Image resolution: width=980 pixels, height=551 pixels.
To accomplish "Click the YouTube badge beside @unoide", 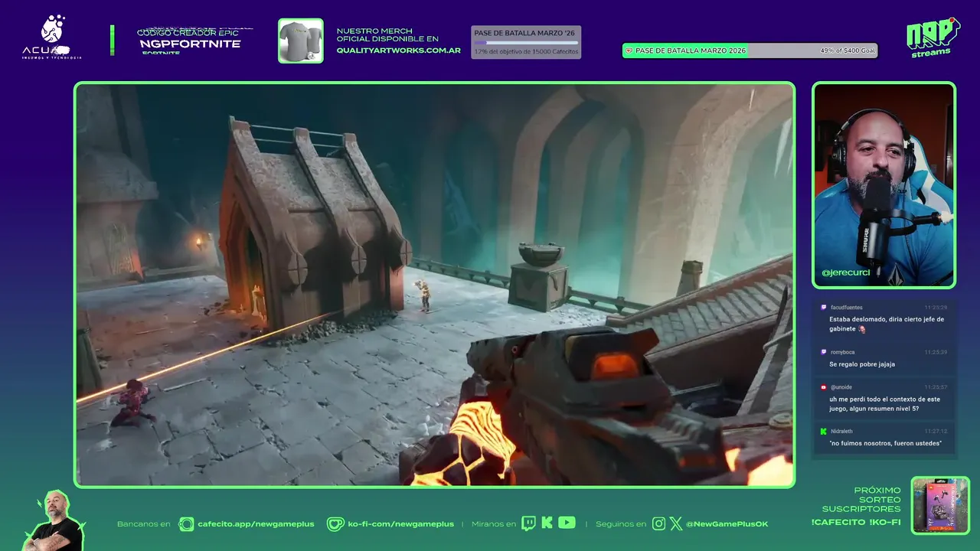I will click(823, 387).
